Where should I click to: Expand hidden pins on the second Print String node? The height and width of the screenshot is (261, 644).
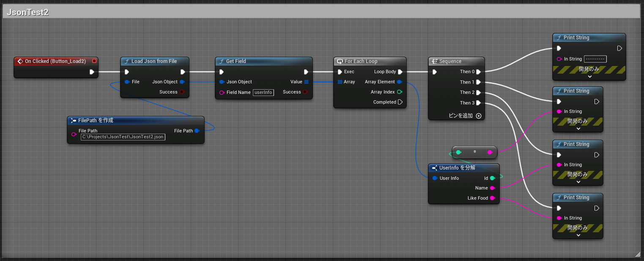coord(578,128)
